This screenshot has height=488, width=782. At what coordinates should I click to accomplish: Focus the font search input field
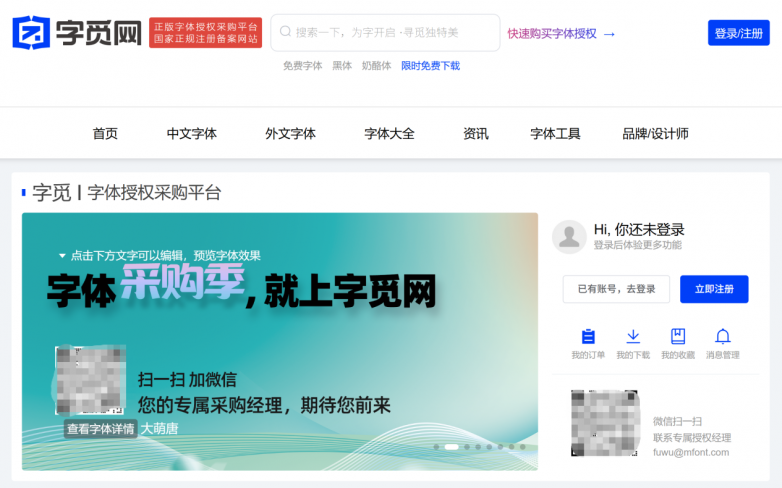pyautogui.click(x=385, y=32)
